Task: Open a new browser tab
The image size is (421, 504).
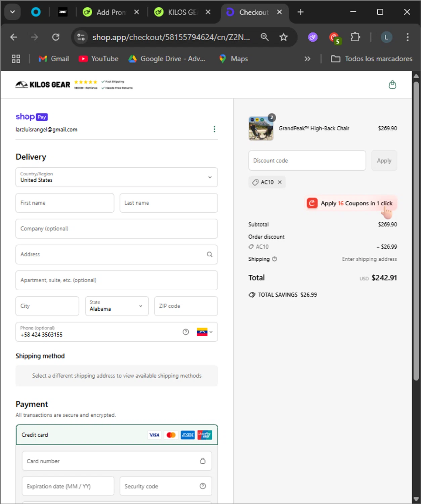Action: [300, 12]
